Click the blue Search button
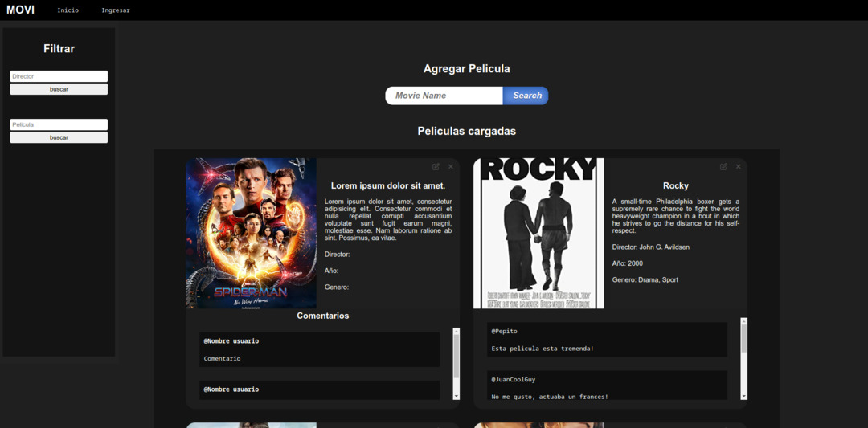 click(526, 96)
